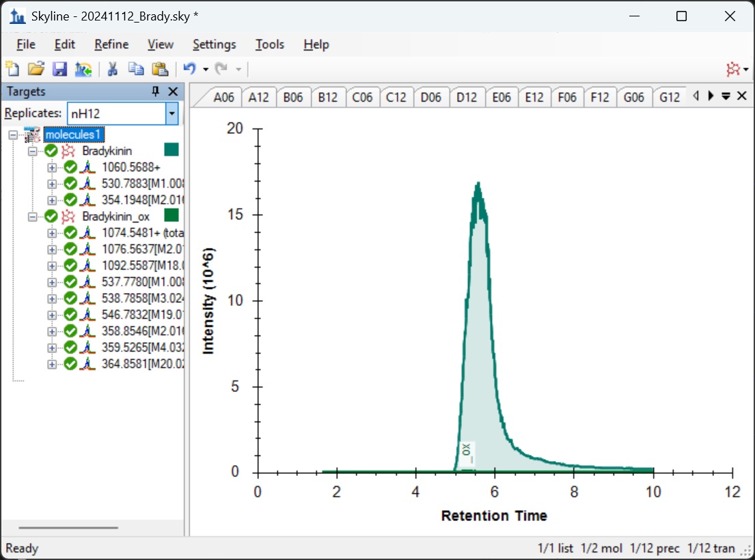Click green checkmark beside 1060.5688+ precursor
Image resolution: width=755 pixels, height=560 pixels.
point(70,167)
